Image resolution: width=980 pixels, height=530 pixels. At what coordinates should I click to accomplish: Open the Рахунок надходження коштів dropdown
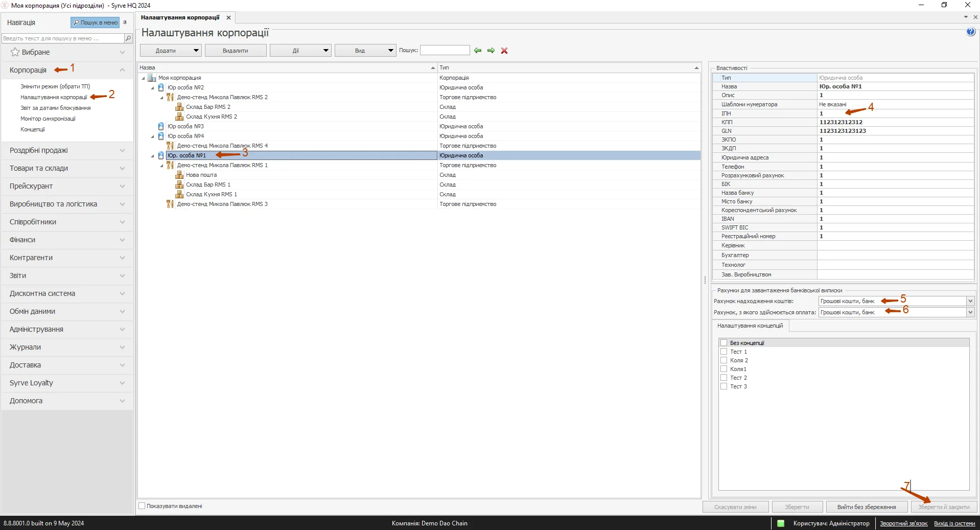click(x=970, y=301)
